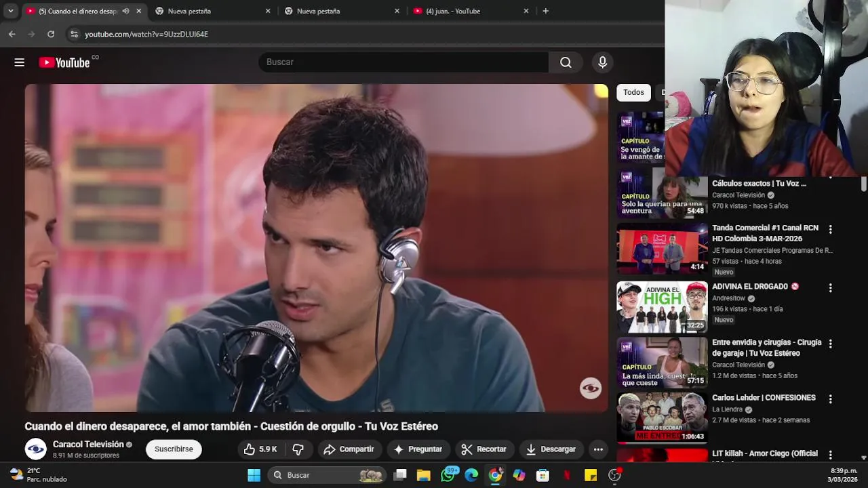The height and width of the screenshot is (488, 868).
Task: Open options menu for ADIVINA EL DR0GAD0
Action: pos(830,288)
